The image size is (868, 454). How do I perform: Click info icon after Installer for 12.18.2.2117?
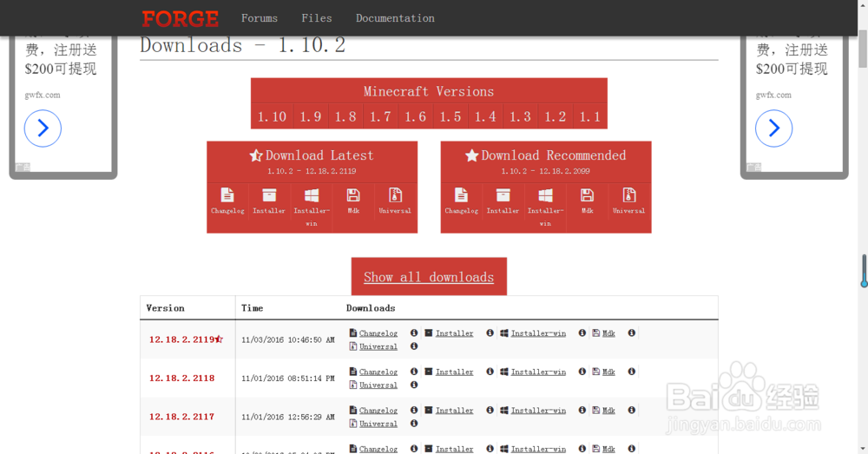pos(490,410)
